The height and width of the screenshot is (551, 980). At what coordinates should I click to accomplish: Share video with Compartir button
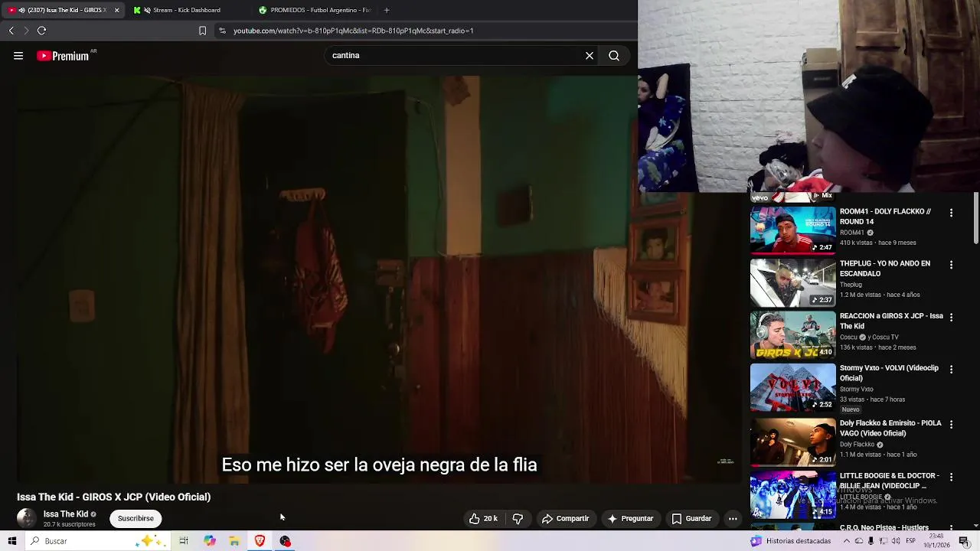[x=565, y=519]
